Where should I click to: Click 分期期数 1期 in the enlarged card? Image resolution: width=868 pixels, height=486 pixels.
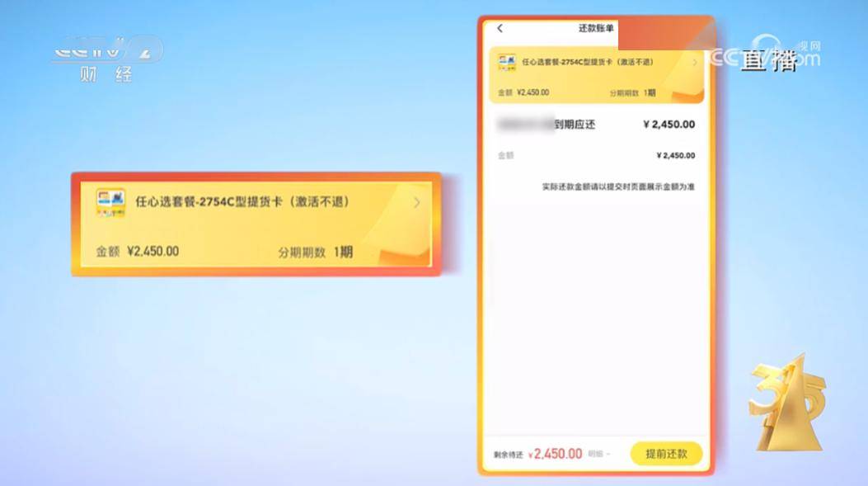[x=315, y=252]
